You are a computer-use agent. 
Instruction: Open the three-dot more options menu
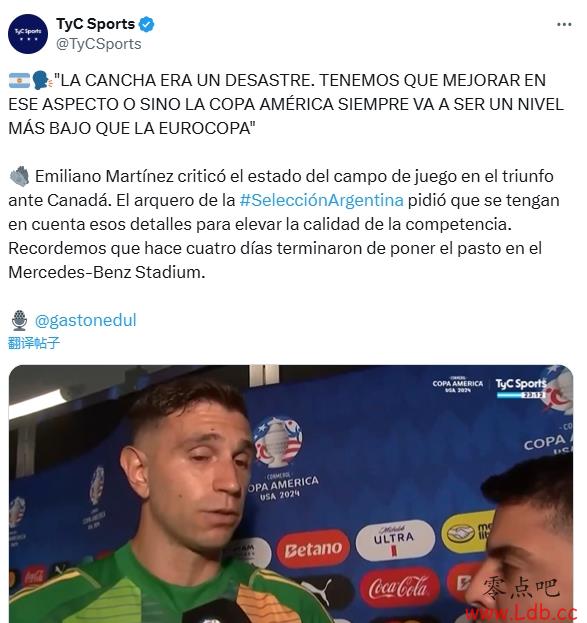click(564, 25)
